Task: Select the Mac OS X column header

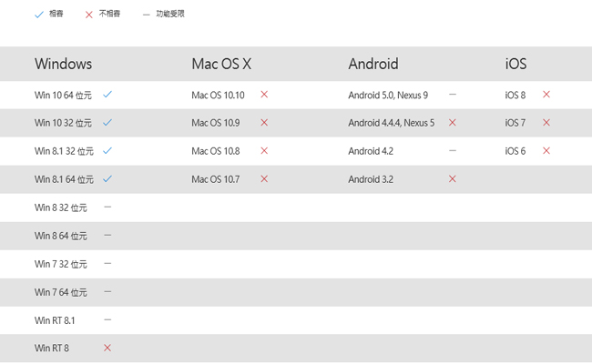Action: click(x=221, y=64)
